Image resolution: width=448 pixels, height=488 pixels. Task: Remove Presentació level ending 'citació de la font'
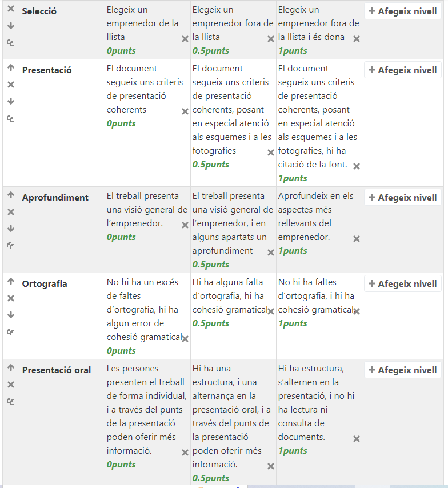[357, 166]
